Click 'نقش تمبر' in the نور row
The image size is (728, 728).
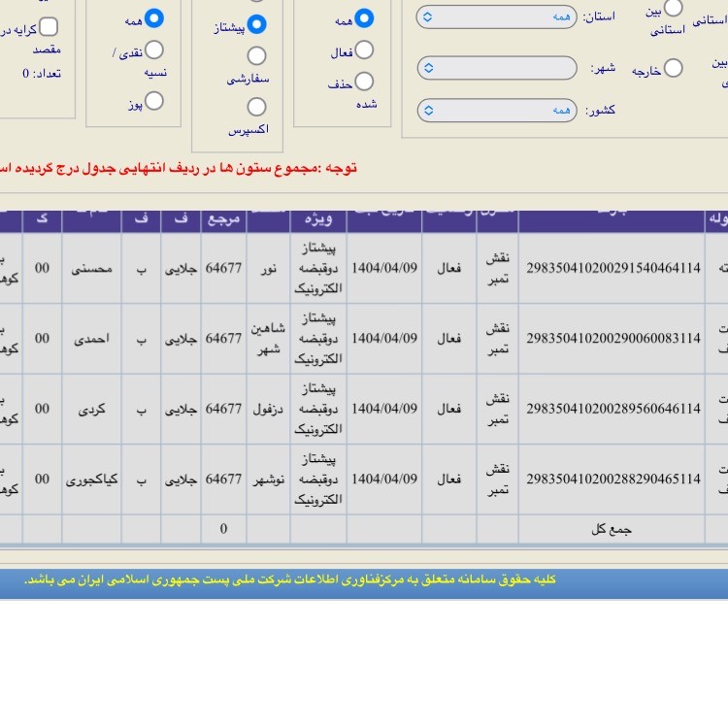tap(497, 268)
